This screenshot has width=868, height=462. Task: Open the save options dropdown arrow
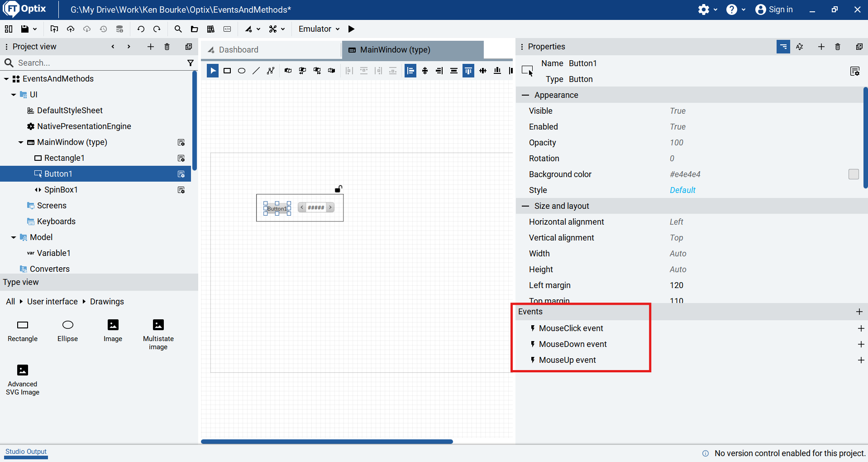pos(35,29)
